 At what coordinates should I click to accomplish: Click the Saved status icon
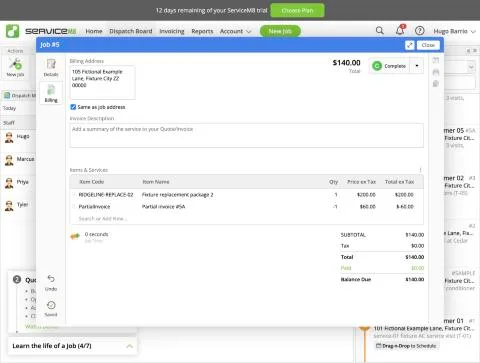[51, 305]
